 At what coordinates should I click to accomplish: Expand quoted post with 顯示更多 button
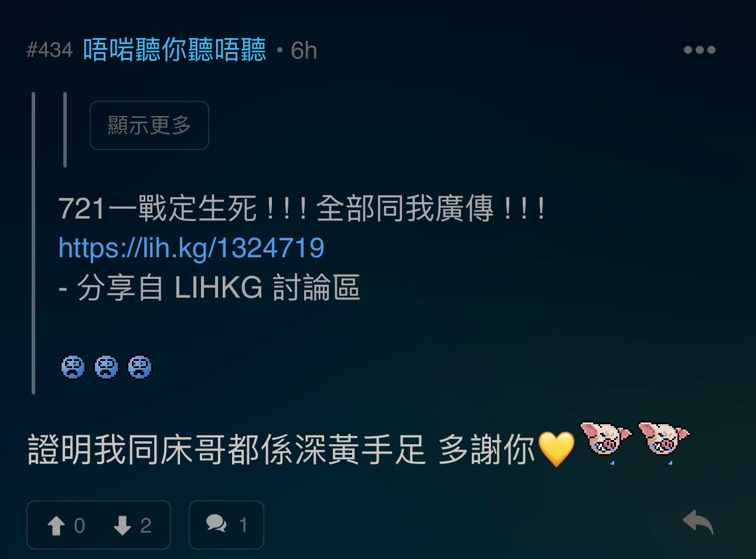click(149, 125)
